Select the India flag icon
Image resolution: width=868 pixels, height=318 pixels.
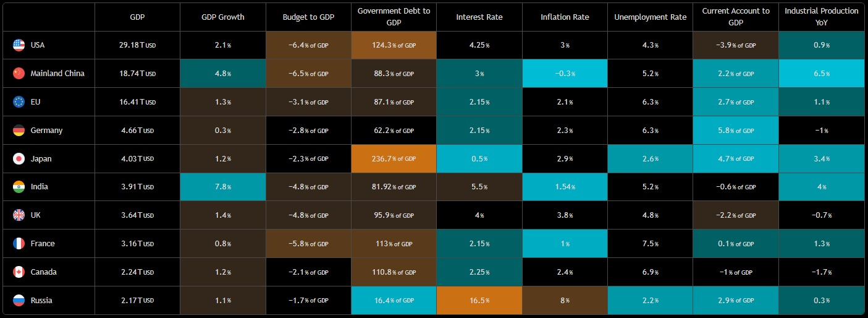[19, 187]
